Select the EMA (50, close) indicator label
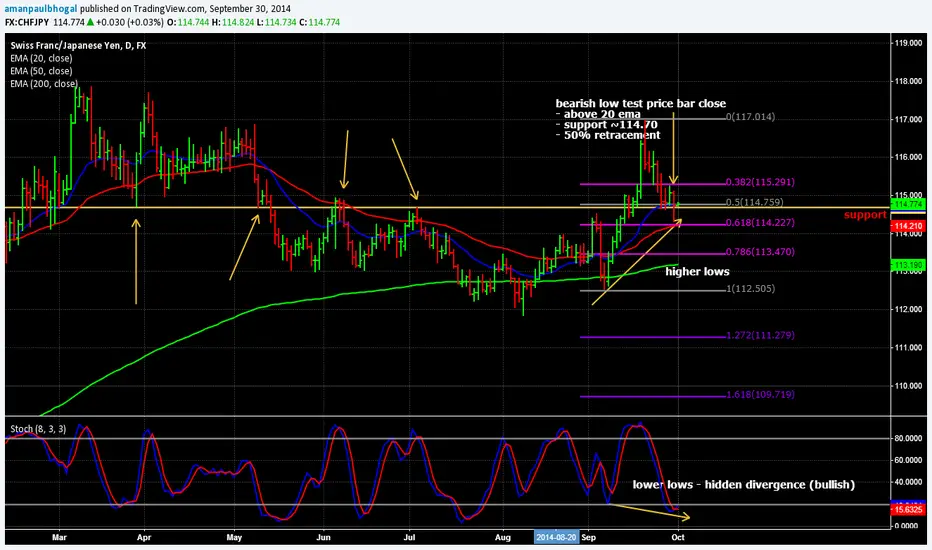The height and width of the screenshot is (550, 932). 41,71
